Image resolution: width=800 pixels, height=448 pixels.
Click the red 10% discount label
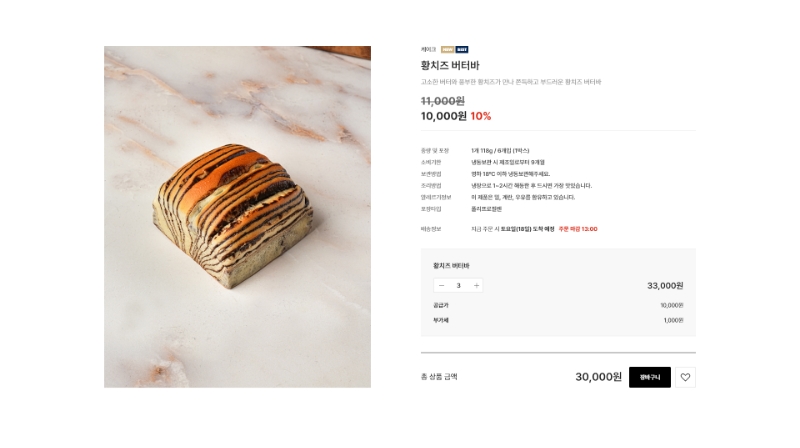click(x=481, y=116)
